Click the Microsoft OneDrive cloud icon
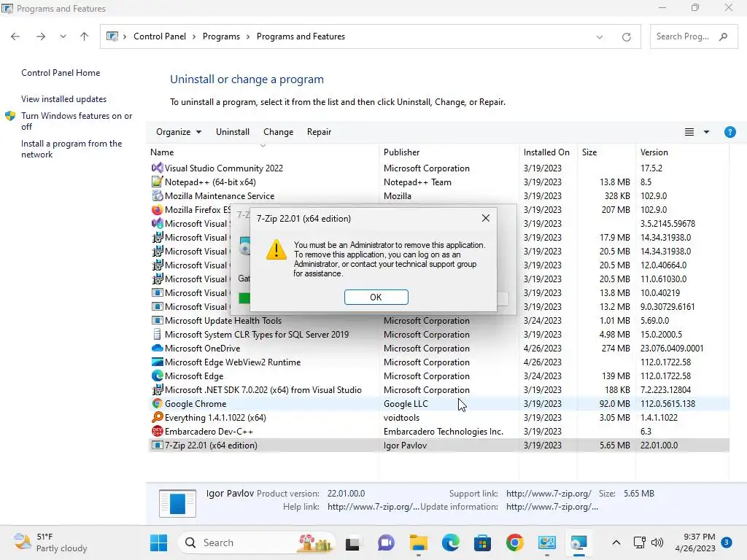 (157, 348)
